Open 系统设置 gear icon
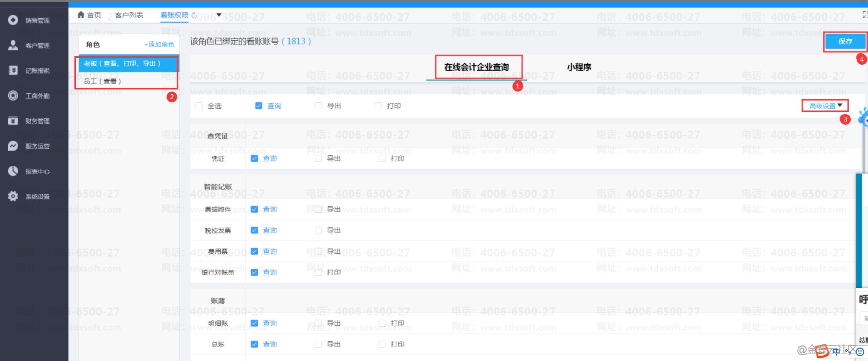The height and width of the screenshot is (361, 868). [13, 196]
